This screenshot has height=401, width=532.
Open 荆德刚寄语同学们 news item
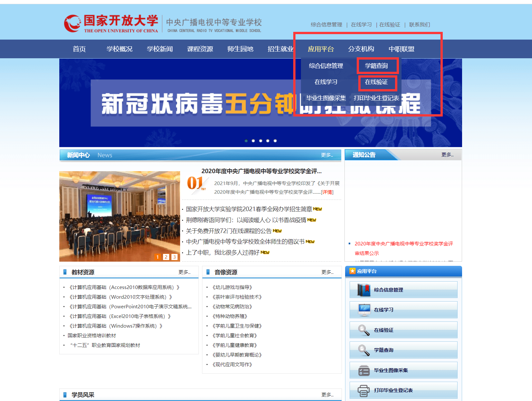246,220
